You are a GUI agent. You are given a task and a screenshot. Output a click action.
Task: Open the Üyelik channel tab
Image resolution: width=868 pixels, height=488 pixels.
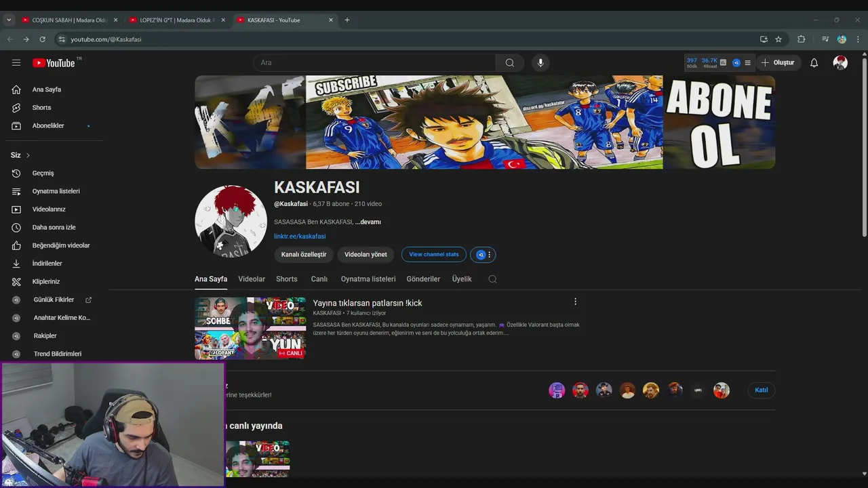click(462, 279)
